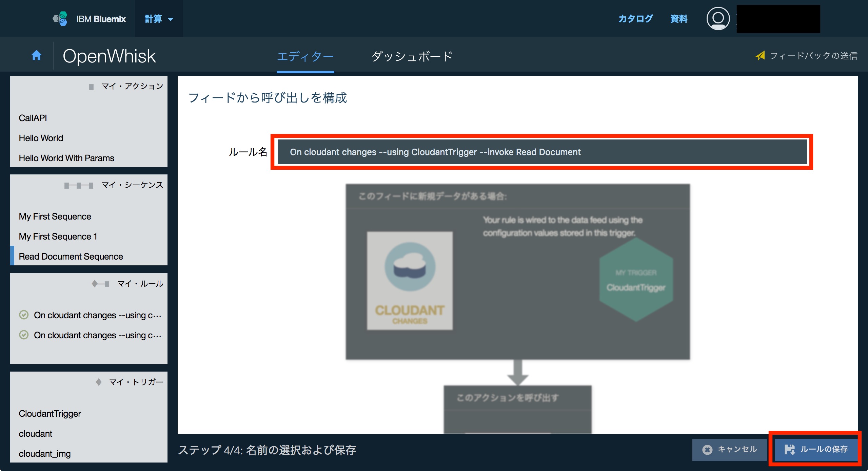This screenshot has height=471, width=868.
Task: Click the feedback paper plane icon
Action: [x=760, y=55]
